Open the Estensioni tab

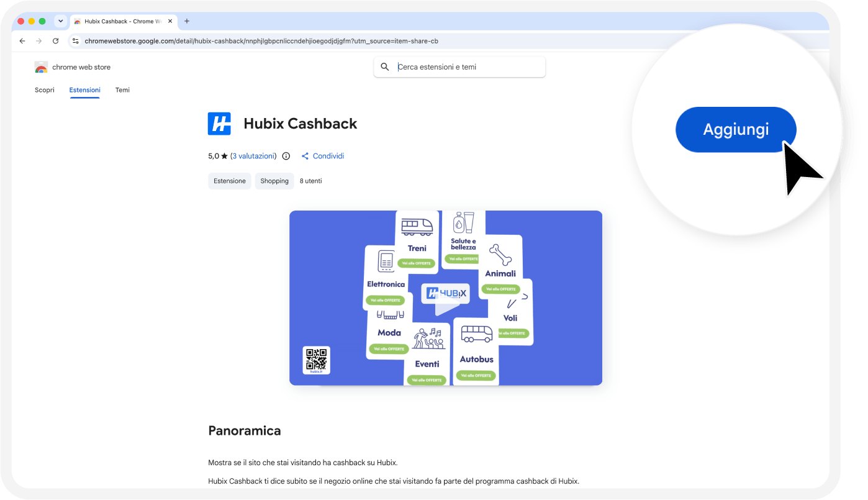pos(85,90)
